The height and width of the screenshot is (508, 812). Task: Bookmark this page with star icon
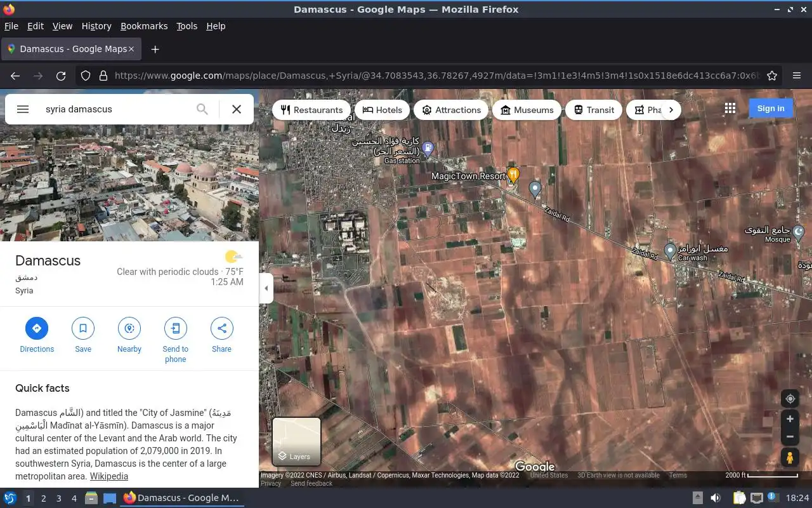(x=772, y=76)
